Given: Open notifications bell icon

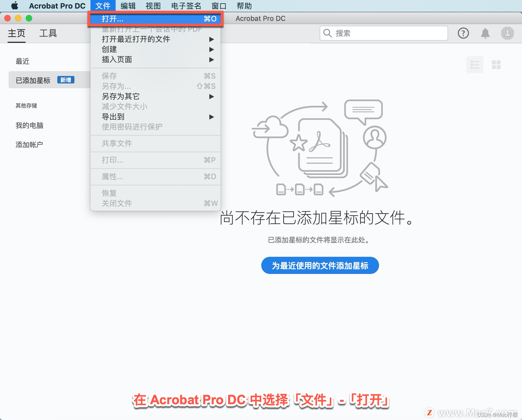Looking at the screenshot, I should (x=485, y=33).
